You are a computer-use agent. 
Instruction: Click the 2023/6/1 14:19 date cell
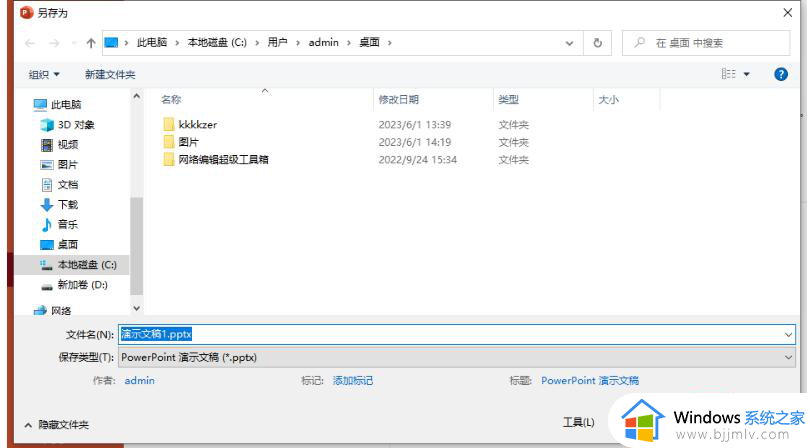[415, 142]
